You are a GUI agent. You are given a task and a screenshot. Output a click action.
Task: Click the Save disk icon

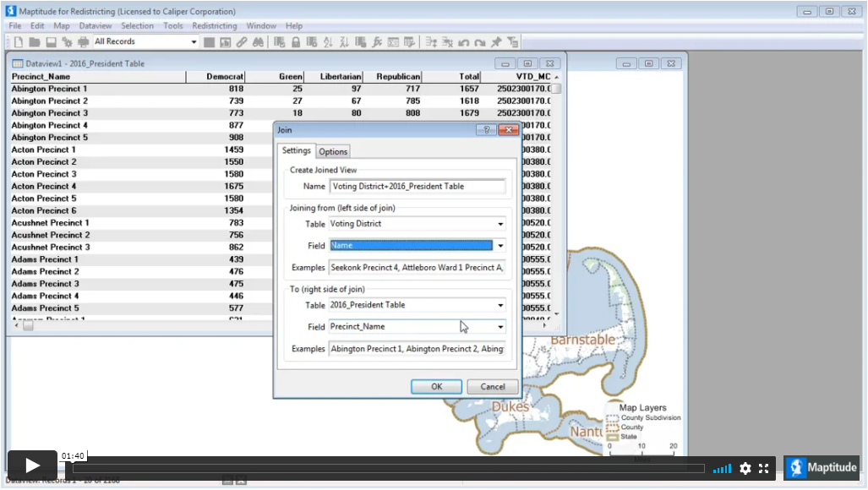tap(51, 41)
